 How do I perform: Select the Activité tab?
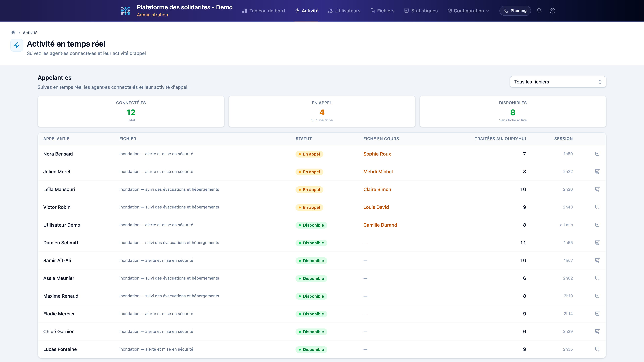point(307,11)
